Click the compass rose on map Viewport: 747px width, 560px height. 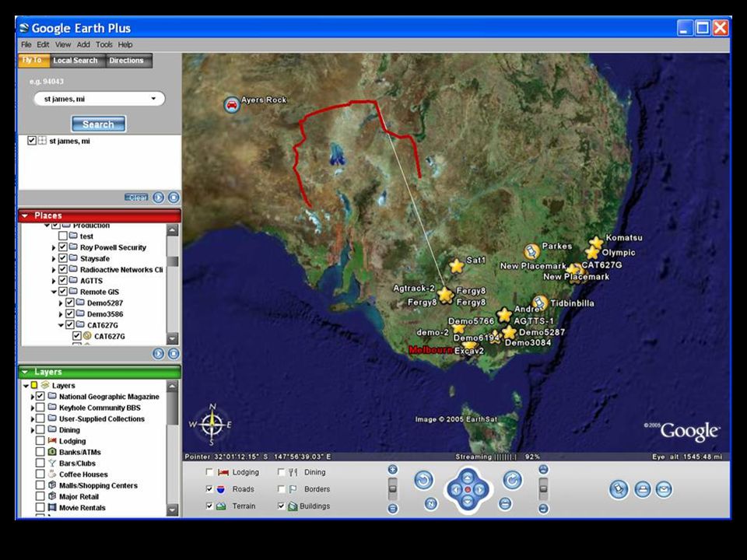[212, 425]
